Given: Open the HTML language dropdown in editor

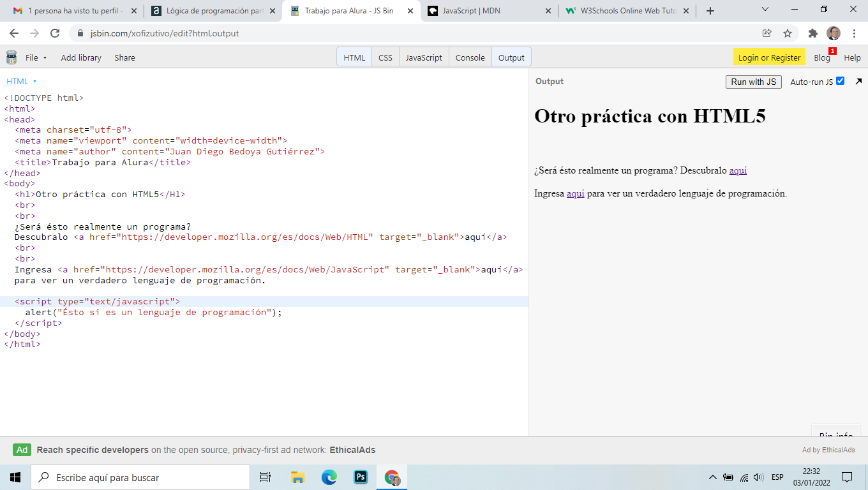Looking at the screenshot, I should 22,82.
